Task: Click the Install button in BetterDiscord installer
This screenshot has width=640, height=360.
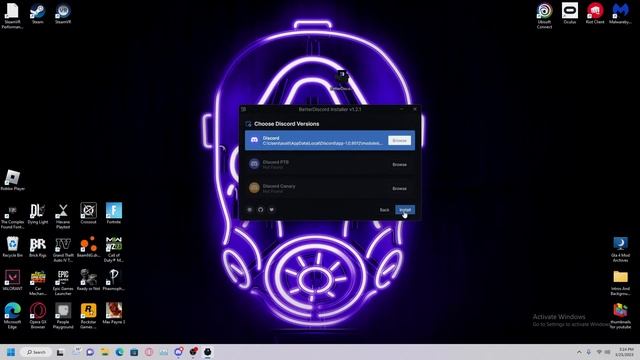Action: (405, 210)
